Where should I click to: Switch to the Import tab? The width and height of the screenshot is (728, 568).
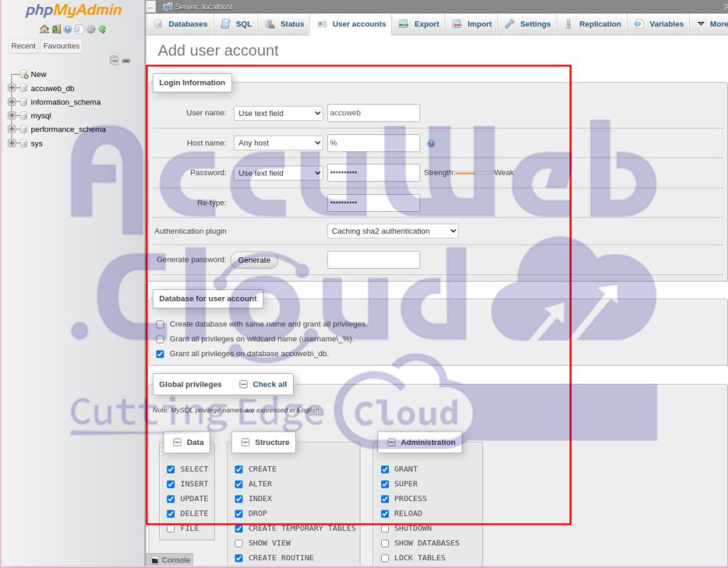point(472,24)
